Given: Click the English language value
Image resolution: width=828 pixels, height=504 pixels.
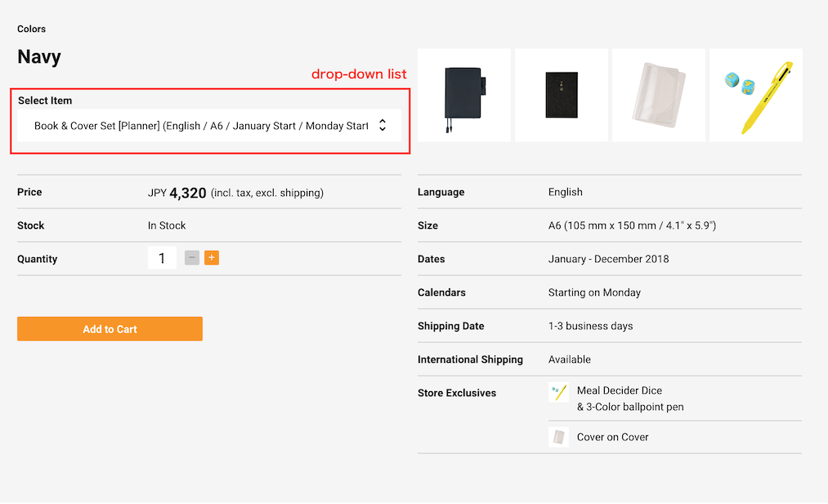Looking at the screenshot, I should pyautogui.click(x=565, y=192).
